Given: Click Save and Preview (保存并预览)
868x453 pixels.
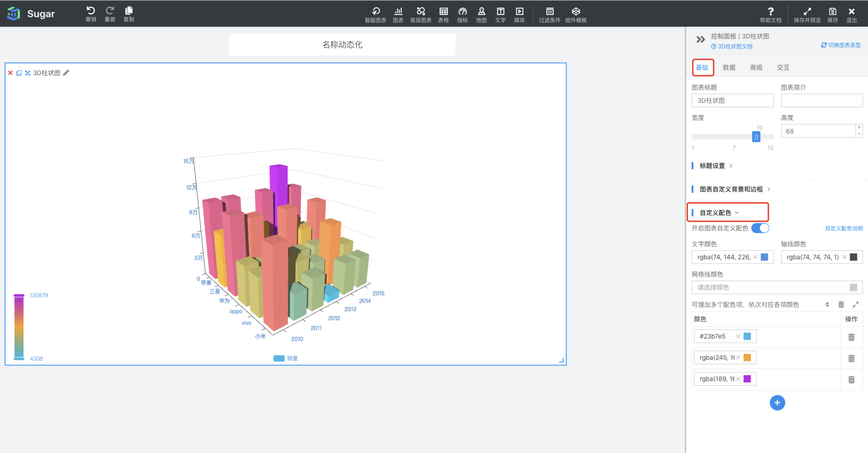Looking at the screenshot, I should coord(807,15).
